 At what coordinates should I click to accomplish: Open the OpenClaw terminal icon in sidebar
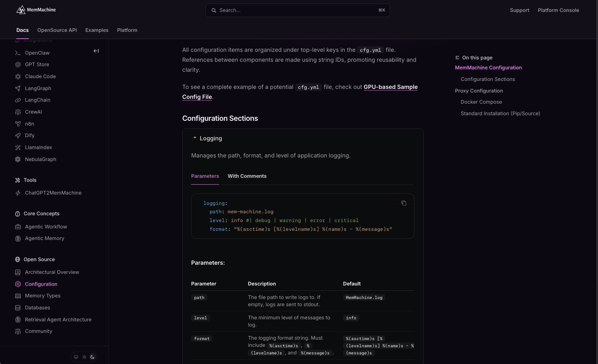click(x=18, y=53)
